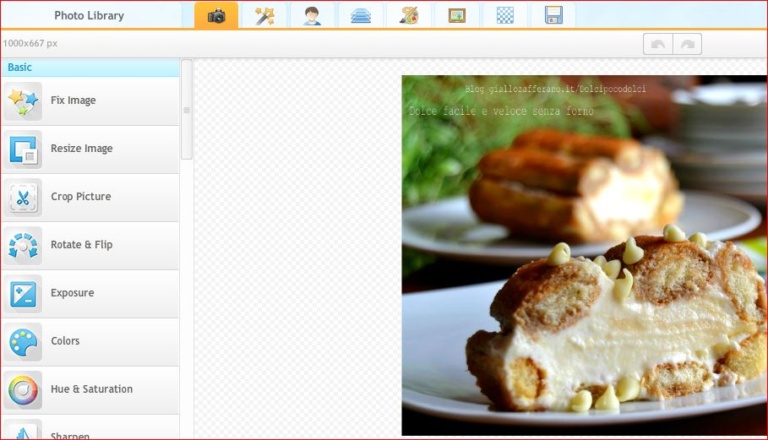The height and width of the screenshot is (440, 768).
Task: Click the sidebar vertical scrollbar
Action: [x=186, y=110]
